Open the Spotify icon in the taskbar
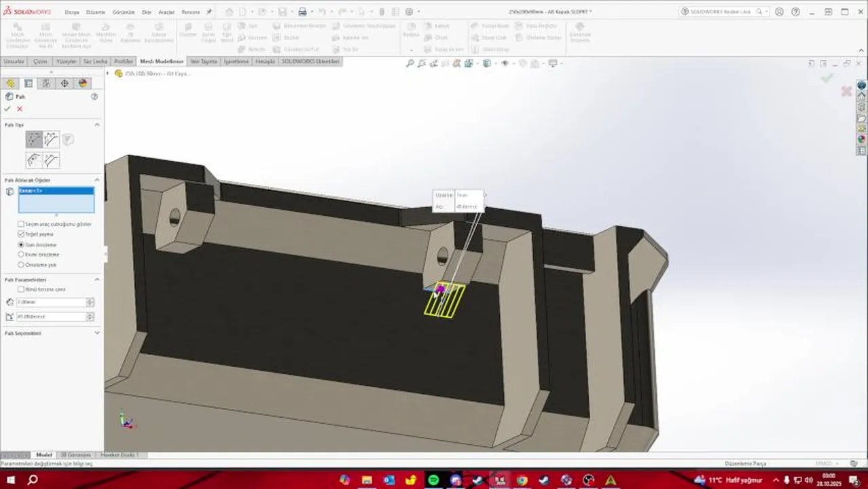 pos(433,480)
